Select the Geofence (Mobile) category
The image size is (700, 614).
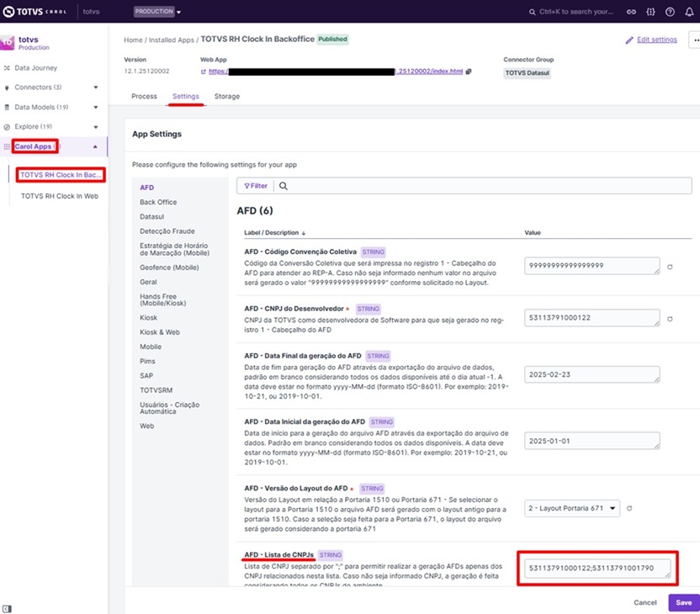[x=169, y=267]
